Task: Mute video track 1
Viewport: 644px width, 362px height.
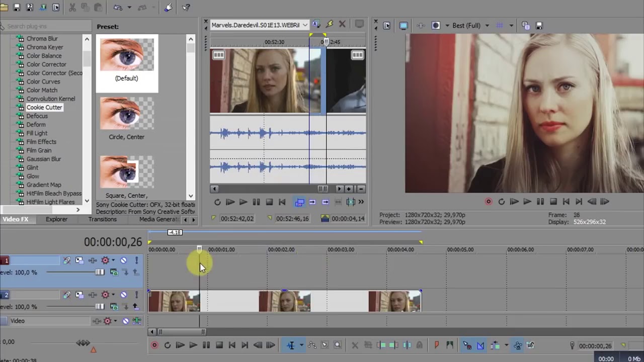Action: pyautogui.click(x=123, y=260)
